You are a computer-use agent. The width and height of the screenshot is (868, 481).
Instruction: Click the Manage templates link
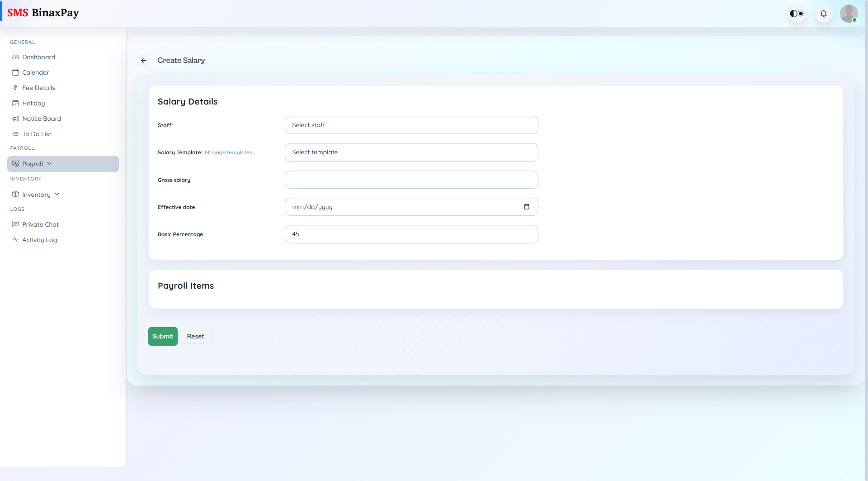click(x=228, y=152)
